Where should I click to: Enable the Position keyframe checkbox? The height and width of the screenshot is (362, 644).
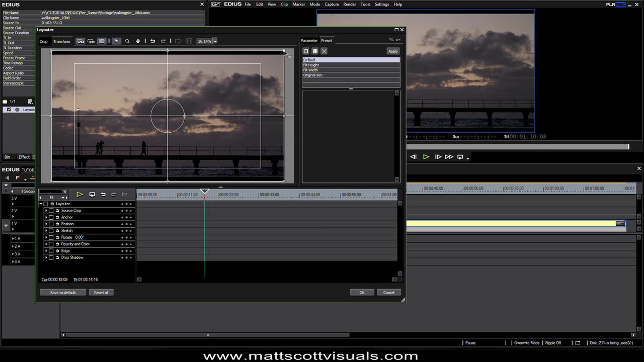click(x=51, y=224)
